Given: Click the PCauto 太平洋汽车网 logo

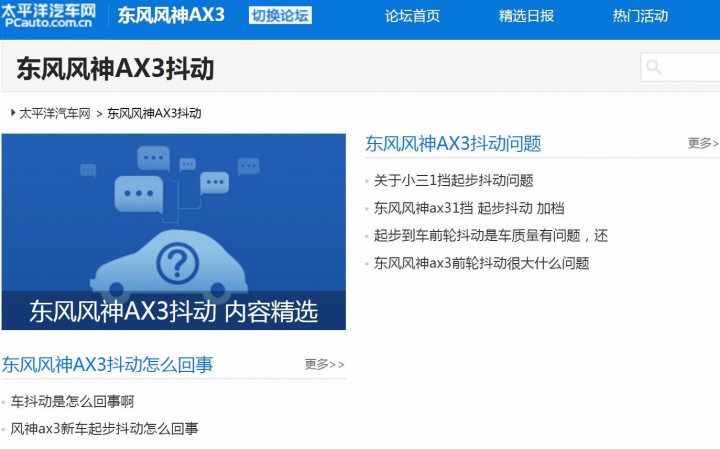Looking at the screenshot, I should [x=49, y=16].
